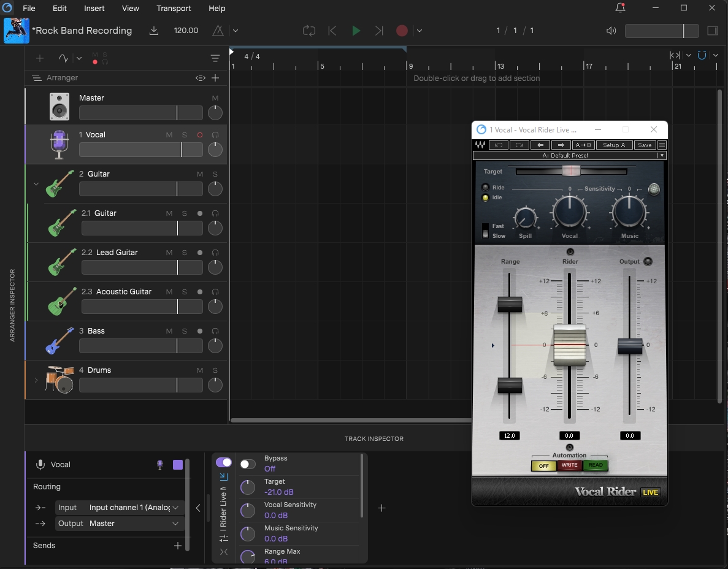
Task: Click the Vocal track microphone icon
Action: click(59, 145)
